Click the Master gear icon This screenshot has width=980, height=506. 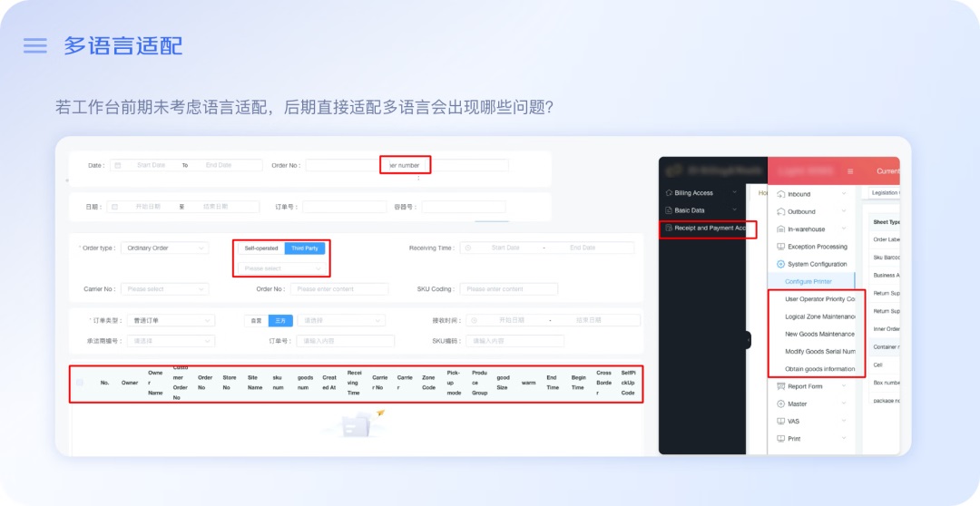click(780, 404)
